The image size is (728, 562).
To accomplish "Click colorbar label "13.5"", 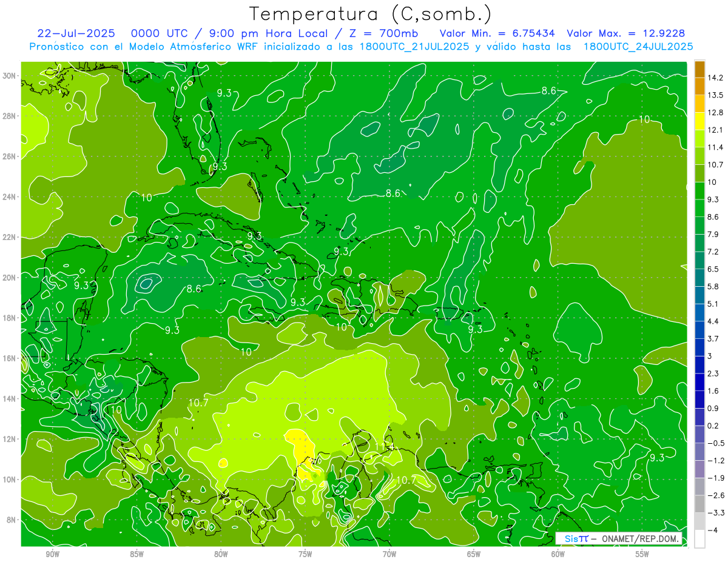I will pyautogui.click(x=716, y=95).
